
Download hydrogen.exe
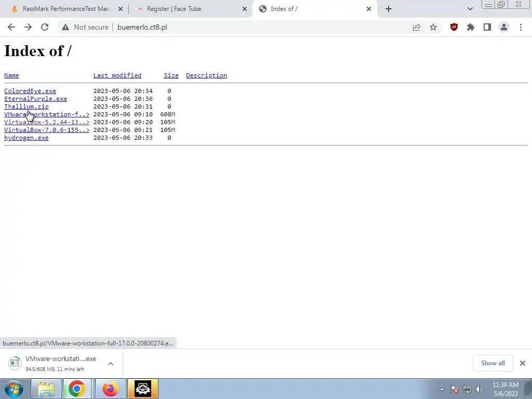[x=26, y=138]
